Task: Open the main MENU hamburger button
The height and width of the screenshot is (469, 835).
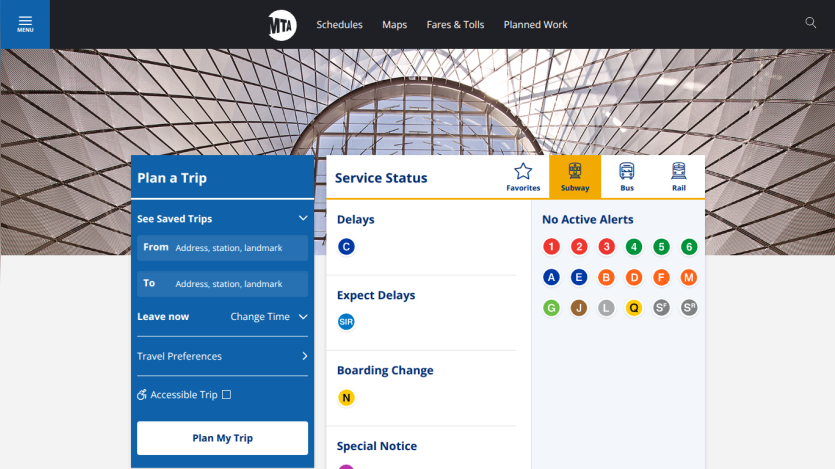Action: pyautogui.click(x=25, y=24)
